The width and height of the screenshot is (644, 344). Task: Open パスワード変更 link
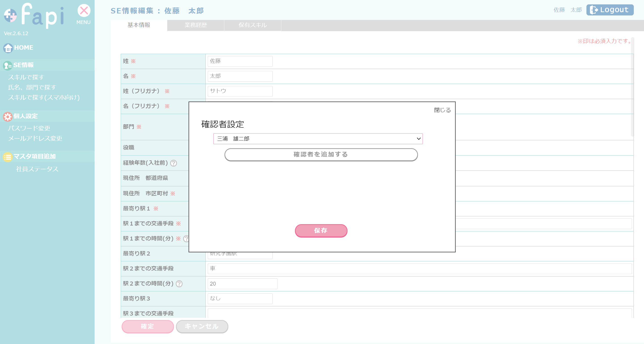pyautogui.click(x=29, y=128)
